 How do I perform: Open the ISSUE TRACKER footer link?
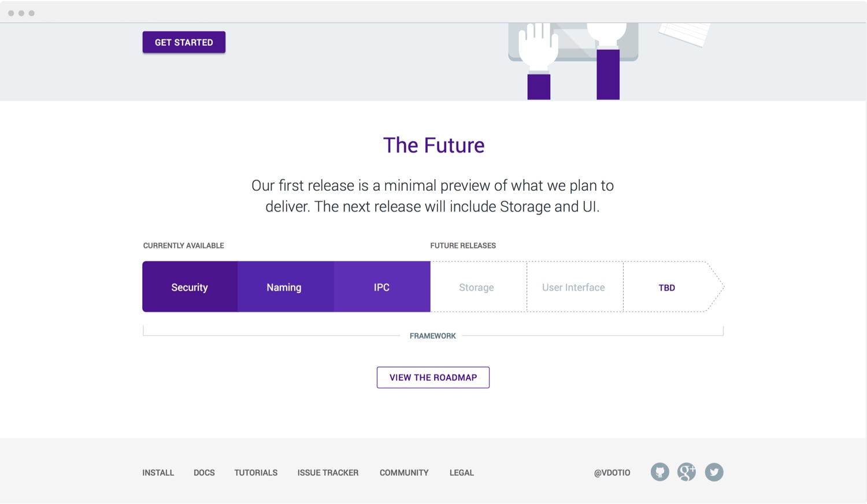(x=328, y=473)
